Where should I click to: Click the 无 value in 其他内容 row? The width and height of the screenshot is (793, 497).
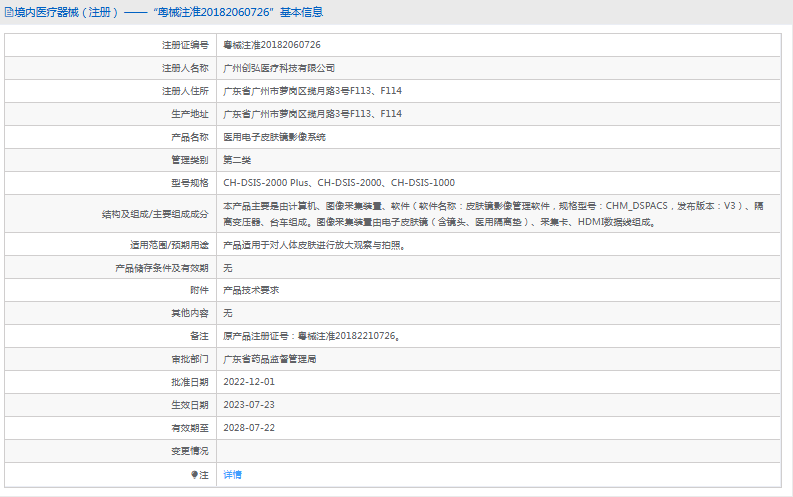[228, 313]
